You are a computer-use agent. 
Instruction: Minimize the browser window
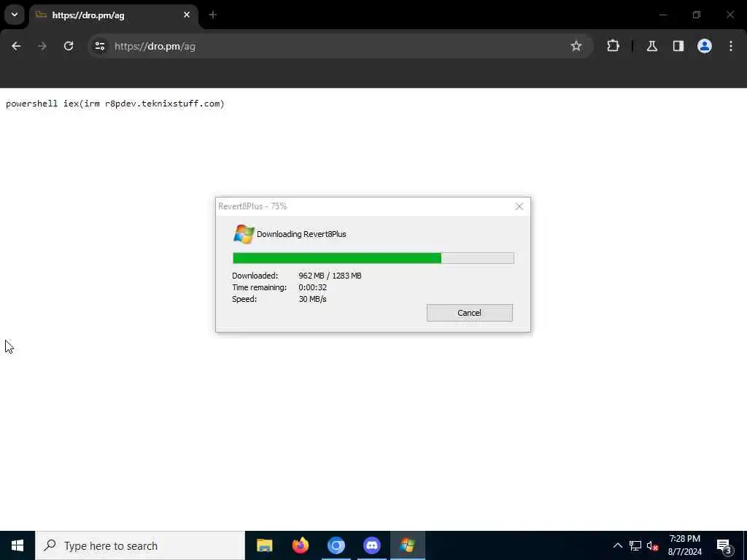(662, 15)
